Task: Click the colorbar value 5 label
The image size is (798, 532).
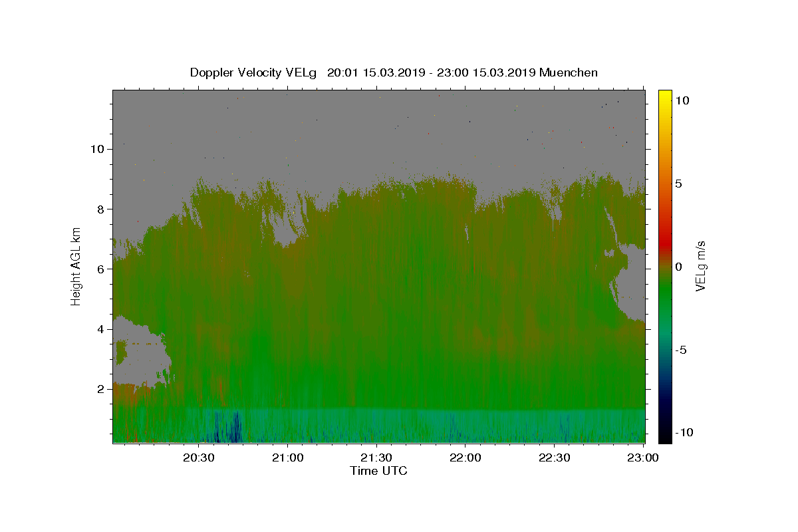Action: click(678, 184)
